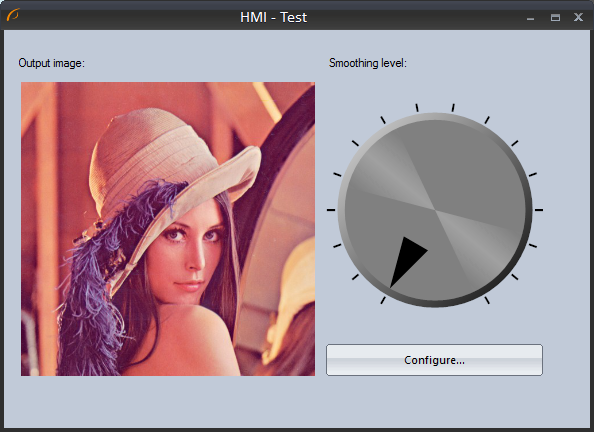
Task: Maximize the HMI - Test window
Action: (555, 17)
